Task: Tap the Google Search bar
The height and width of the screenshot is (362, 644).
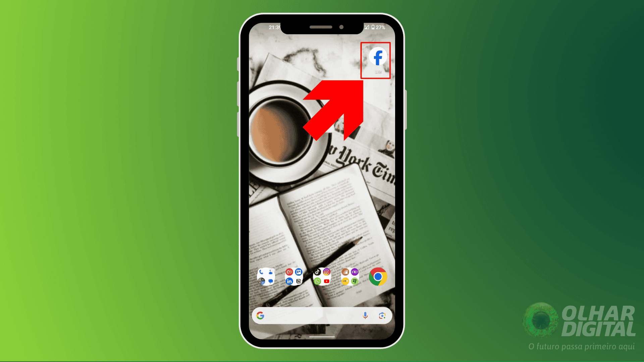Action: [322, 315]
